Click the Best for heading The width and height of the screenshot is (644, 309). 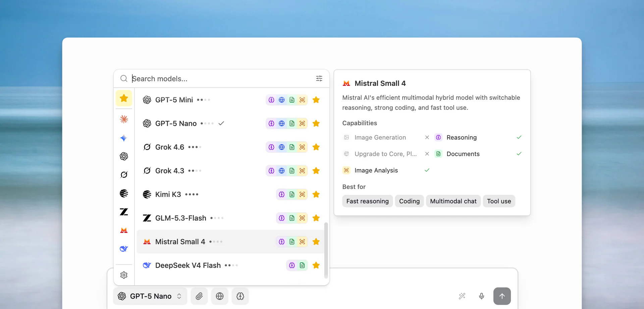[x=354, y=187]
